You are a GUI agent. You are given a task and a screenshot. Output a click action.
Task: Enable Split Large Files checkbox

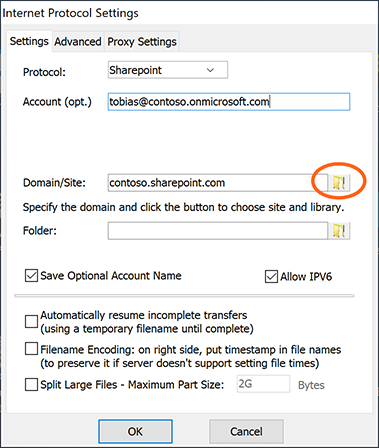point(31,385)
